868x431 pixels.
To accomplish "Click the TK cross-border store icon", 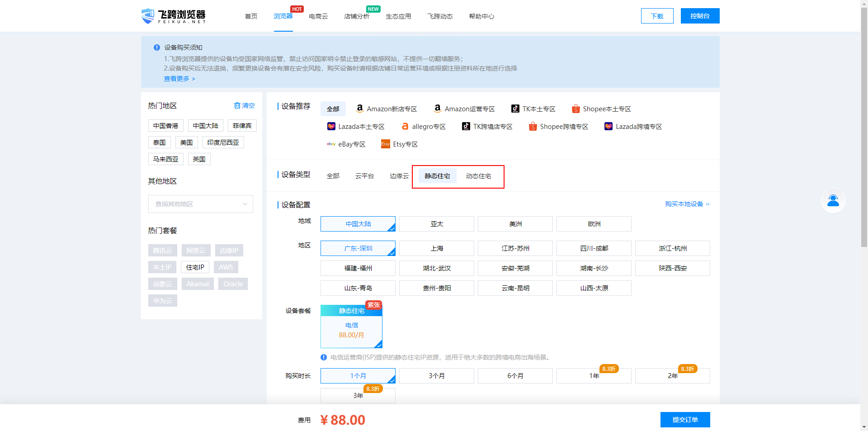I will (x=466, y=126).
